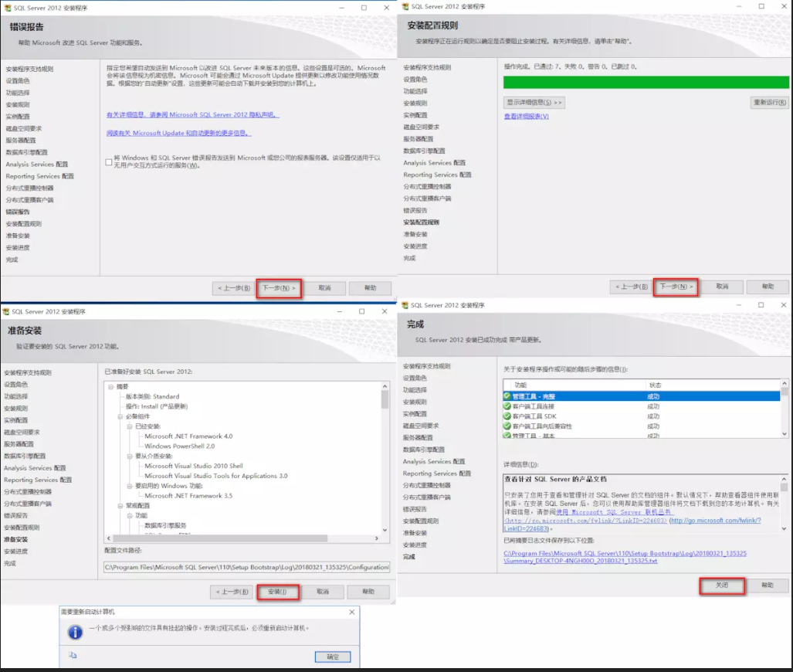Collapse the 摘要 tree node
The width and height of the screenshot is (793, 672).
[110, 387]
